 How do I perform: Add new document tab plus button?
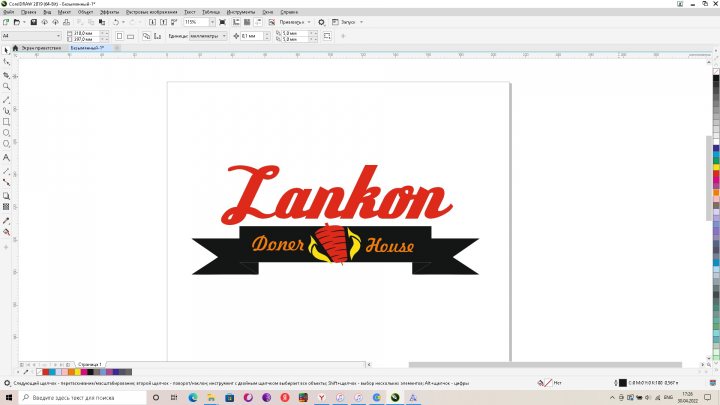click(x=117, y=48)
